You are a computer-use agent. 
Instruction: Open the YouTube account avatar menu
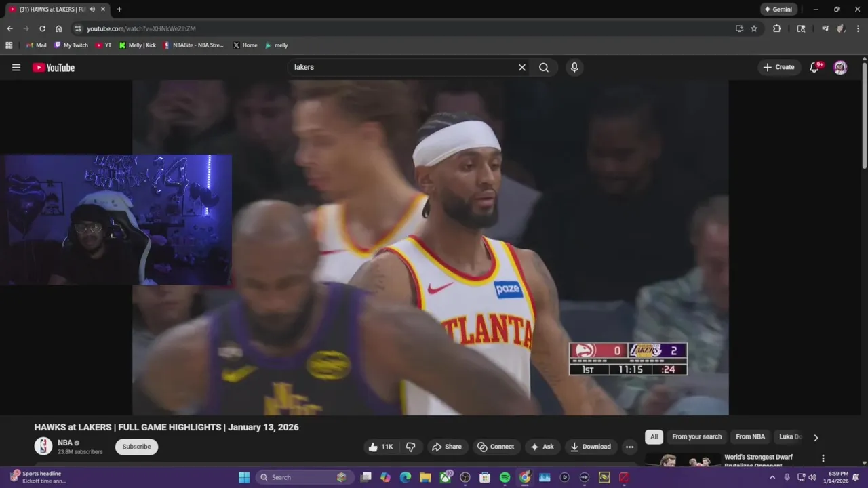[840, 67]
